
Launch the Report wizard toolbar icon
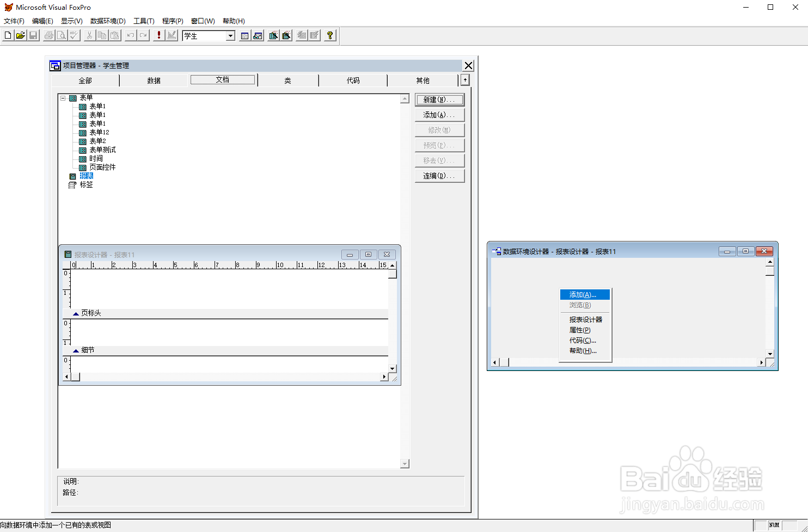(286, 35)
